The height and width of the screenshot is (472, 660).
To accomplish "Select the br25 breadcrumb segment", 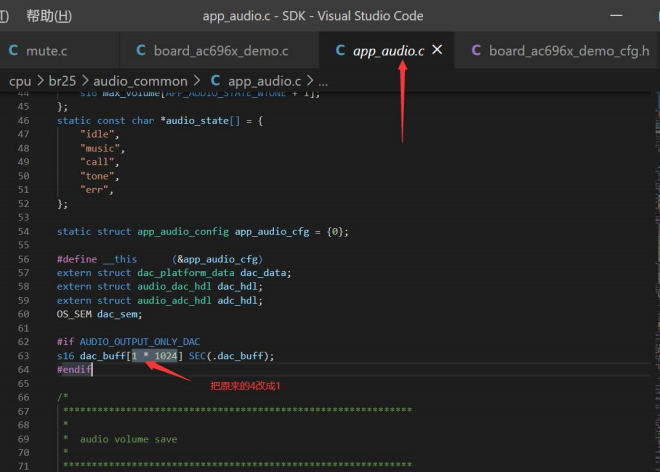I will pos(62,80).
